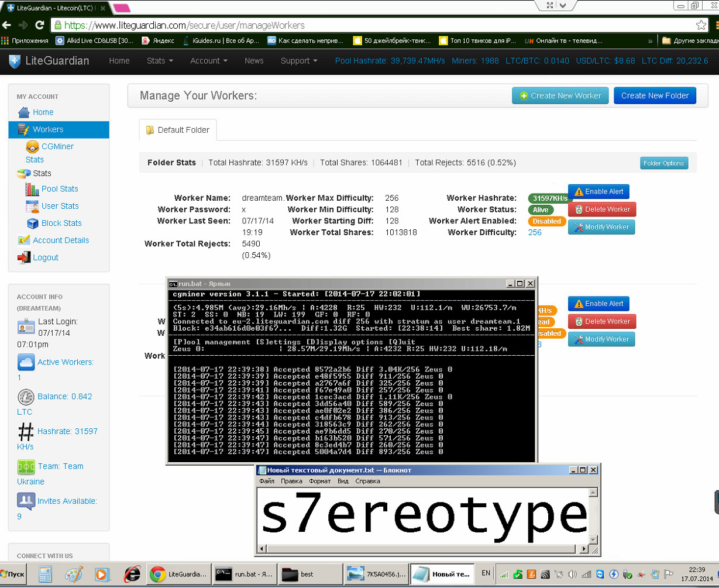Open CGMiner Stats in the sidebar

click(50, 153)
